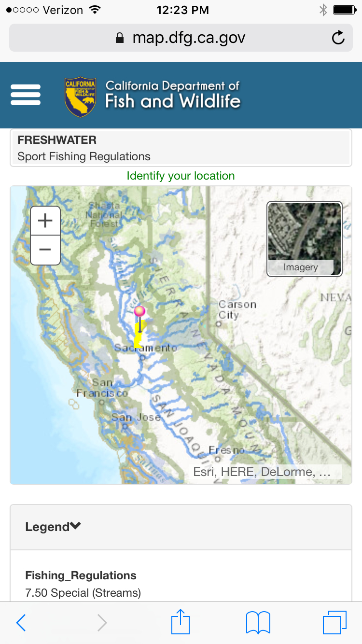
Task: Go back to the previous page
Action: [x=21, y=623]
